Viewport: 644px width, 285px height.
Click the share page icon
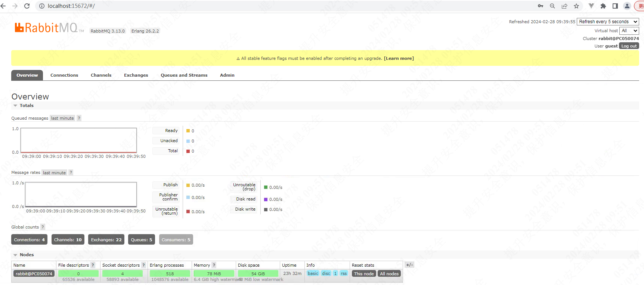click(564, 6)
